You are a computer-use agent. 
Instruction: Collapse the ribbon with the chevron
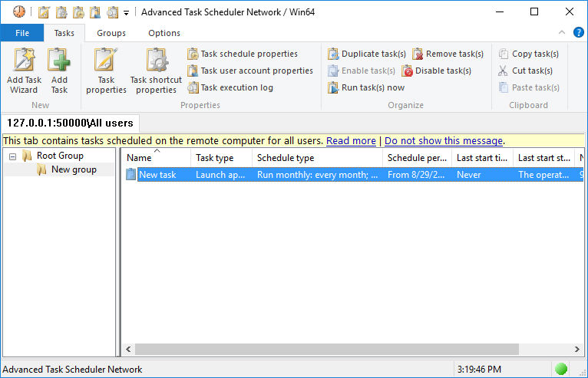pos(561,32)
